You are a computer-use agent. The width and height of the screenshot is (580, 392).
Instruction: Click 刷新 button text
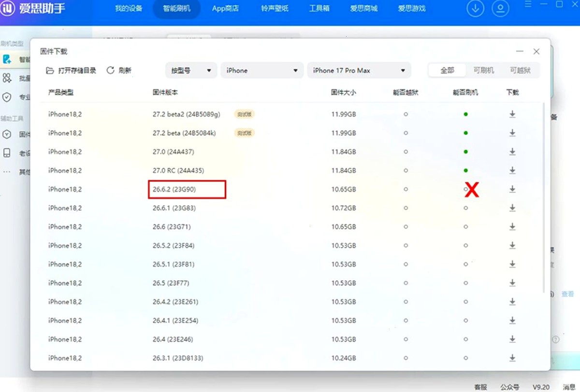125,70
